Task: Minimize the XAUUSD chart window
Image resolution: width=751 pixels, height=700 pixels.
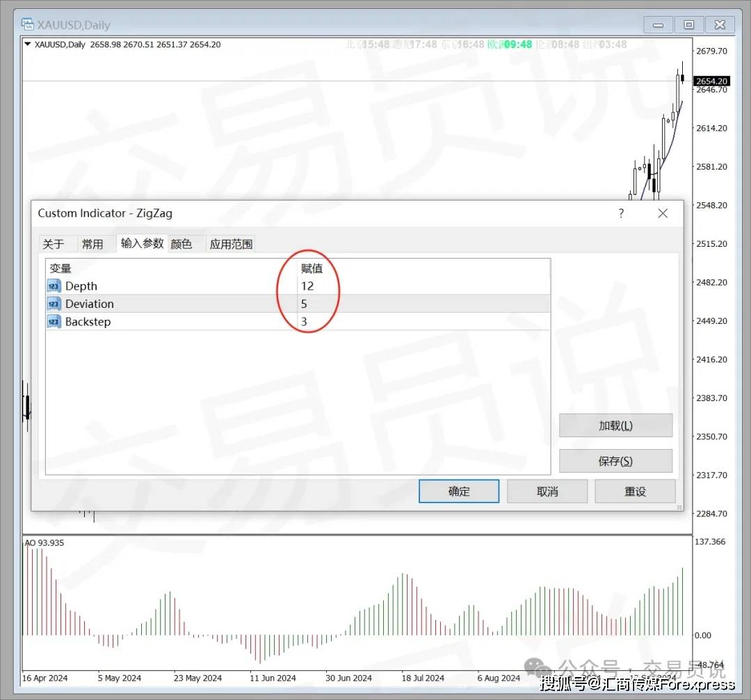Action: pyautogui.click(x=657, y=25)
